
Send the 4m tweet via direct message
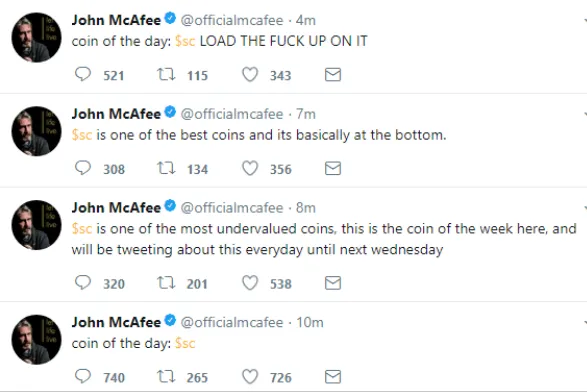pyautogui.click(x=333, y=75)
